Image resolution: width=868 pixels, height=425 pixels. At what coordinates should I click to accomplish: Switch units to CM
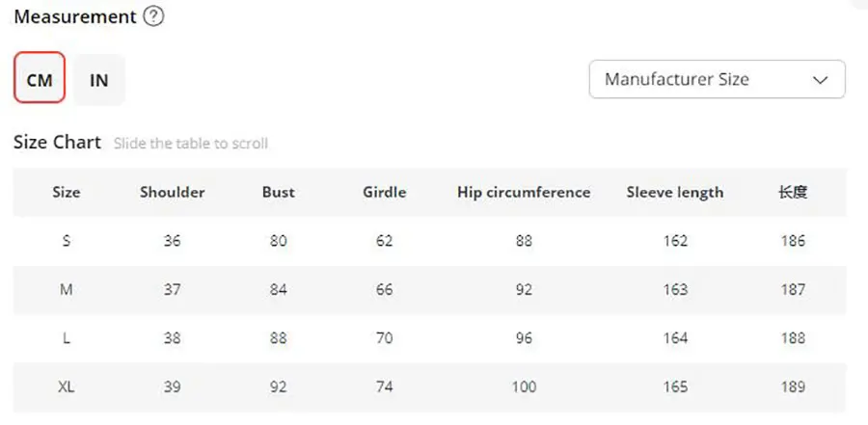[x=40, y=80]
